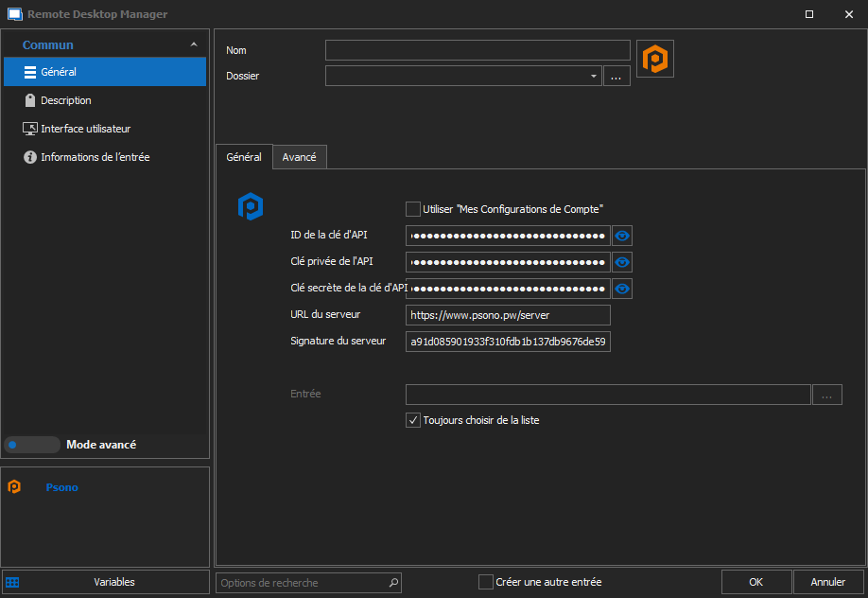Uncheck Toujours choisir de la liste
The height and width of the screenshot is (598, 868).
413,420
